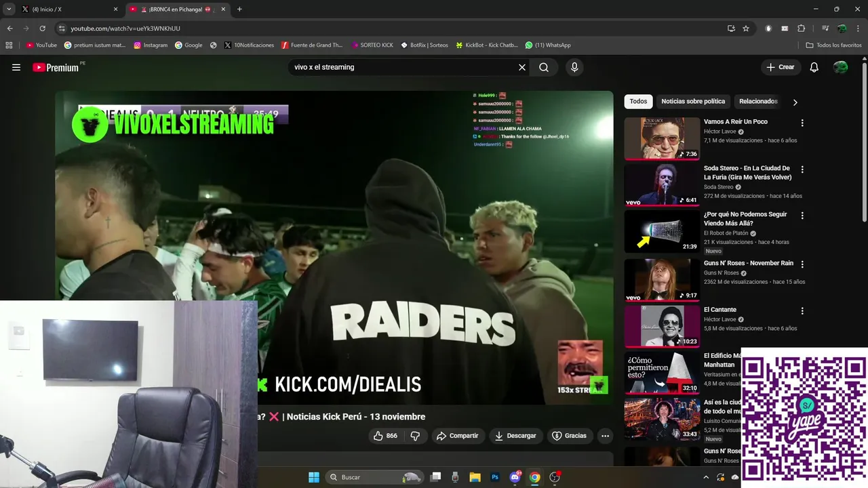Viewport: 868px width, 488px height.
Task: Open the El Cantante 10:23 thumbnail
Action: click(662, 326)
